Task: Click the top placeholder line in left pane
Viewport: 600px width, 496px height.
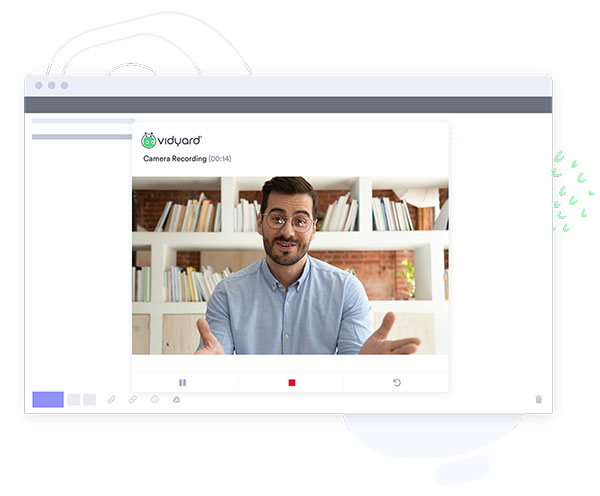Action: [x=83, y=121]
